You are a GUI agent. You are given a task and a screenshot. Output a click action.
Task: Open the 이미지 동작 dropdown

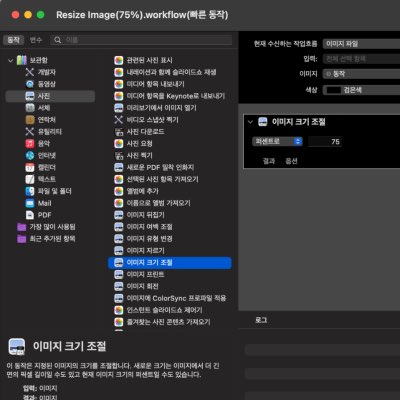361,74
